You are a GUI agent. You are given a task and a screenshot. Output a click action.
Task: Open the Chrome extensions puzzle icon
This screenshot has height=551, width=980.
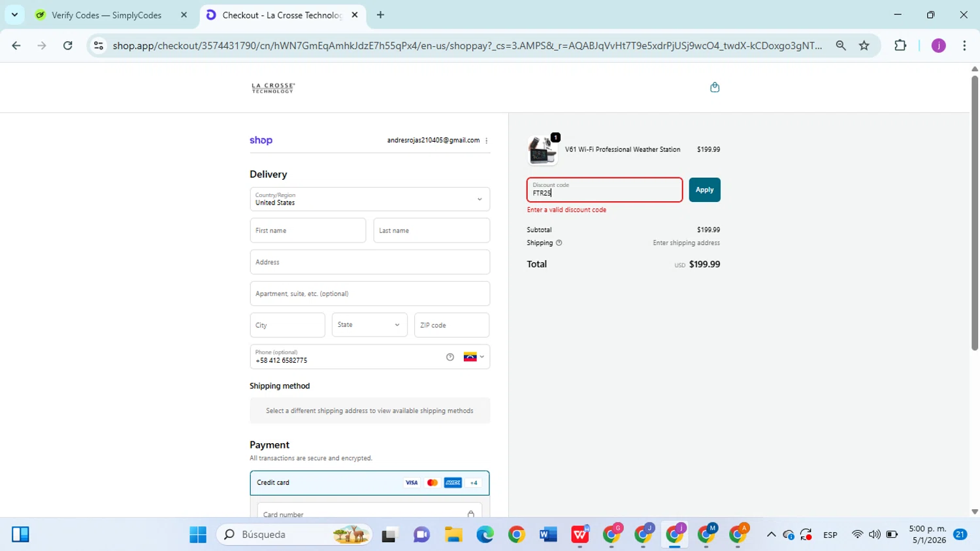[x=900, y=45]
